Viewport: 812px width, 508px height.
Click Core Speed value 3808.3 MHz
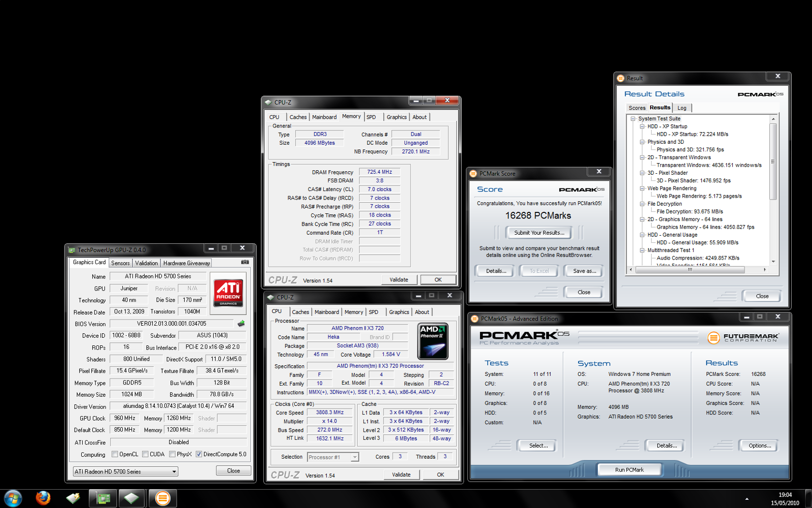tap(329, 412)
